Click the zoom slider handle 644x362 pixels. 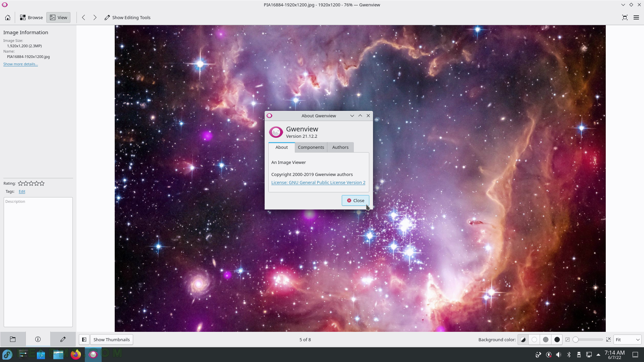[x=576, y=340]
